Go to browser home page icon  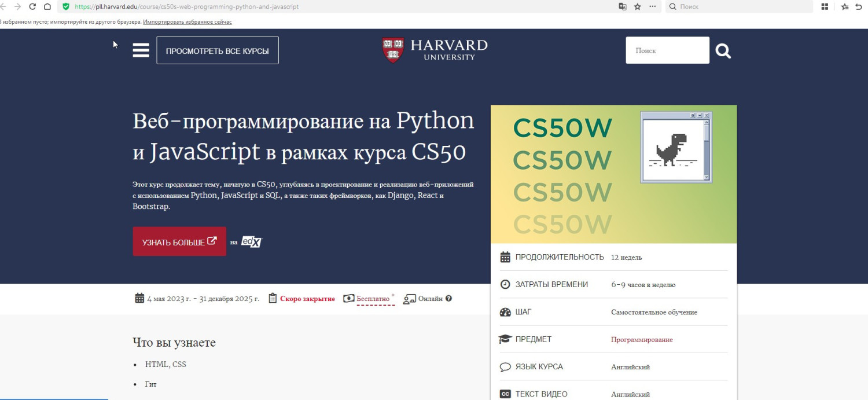[x=47, y=6]
